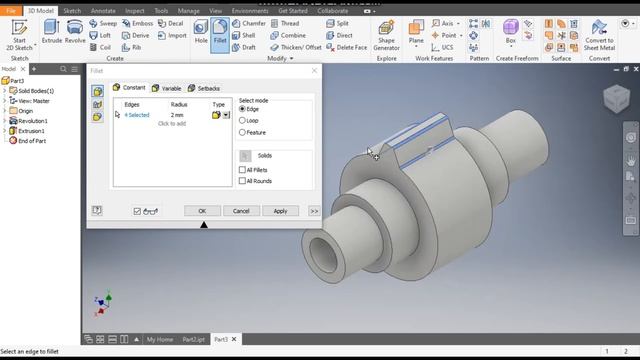This screenshot has height=360, width=640.
Task: Switch to the Setbacks tab
Action: (x=204, y=88)
